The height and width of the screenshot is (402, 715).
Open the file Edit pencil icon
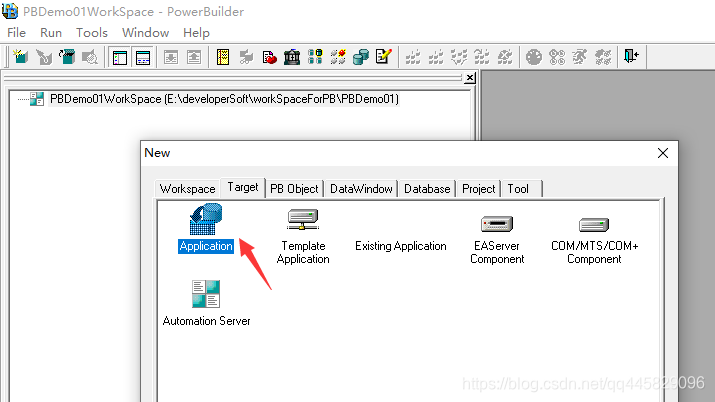pyautogui.click(x=383, y=57)
